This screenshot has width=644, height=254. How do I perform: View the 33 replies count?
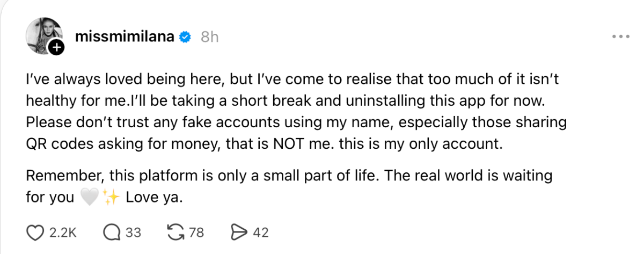tap(133, 233)
